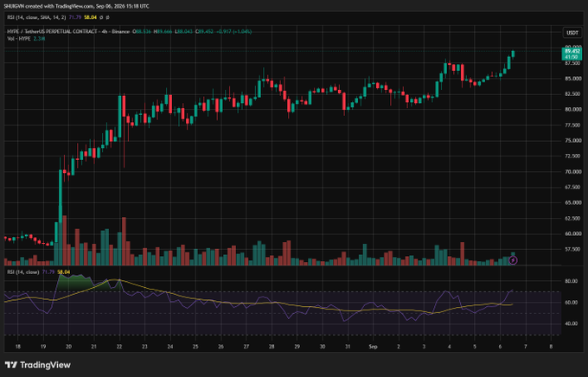Screen dimensions: 588x377
Task: Click the 72.500 price axis label
Action: (x=573, y=156)
